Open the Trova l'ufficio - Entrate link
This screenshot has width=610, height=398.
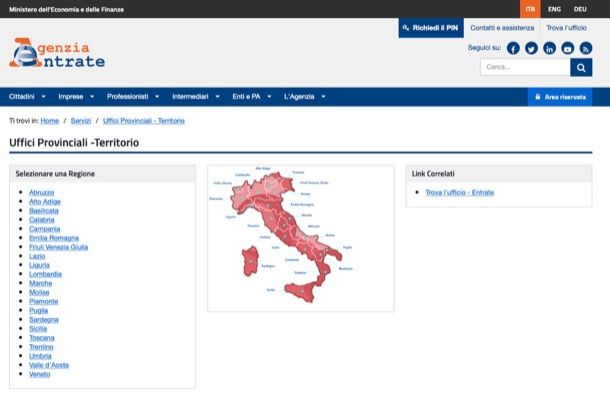click(x=459, y=193)
